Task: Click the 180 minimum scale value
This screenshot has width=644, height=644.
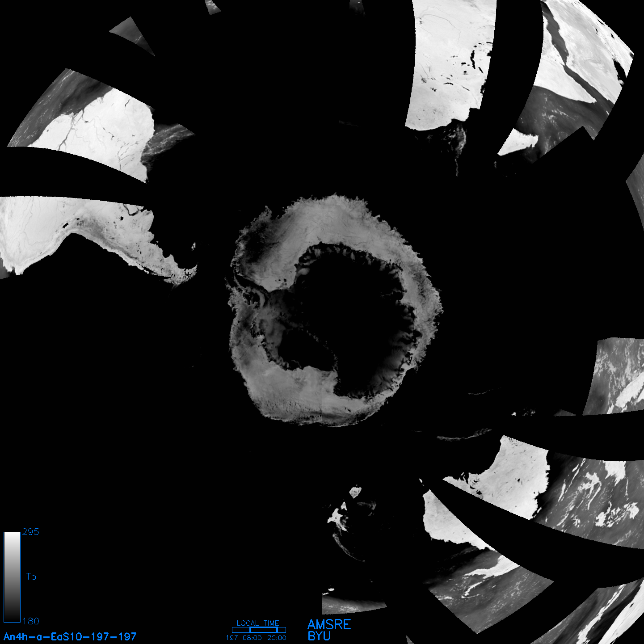Action: [31, 621]
